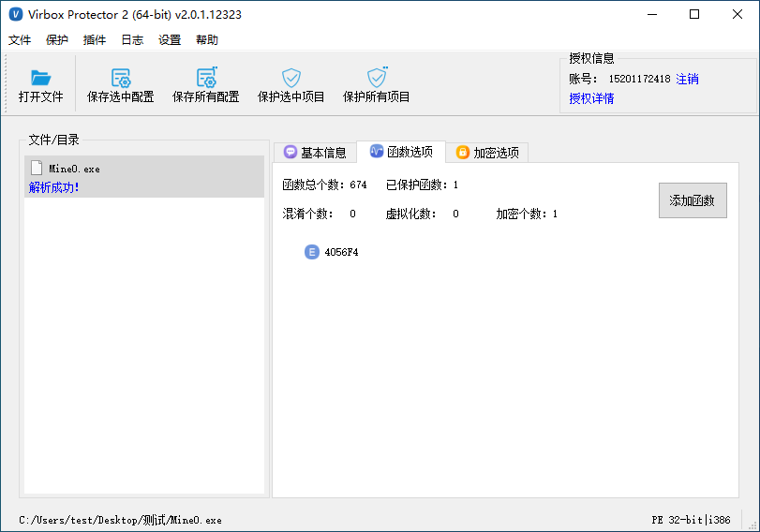This screenshot has width=760, height=532.
Task: Click the Mine0.exe file document icon
Action: point(37,168)
